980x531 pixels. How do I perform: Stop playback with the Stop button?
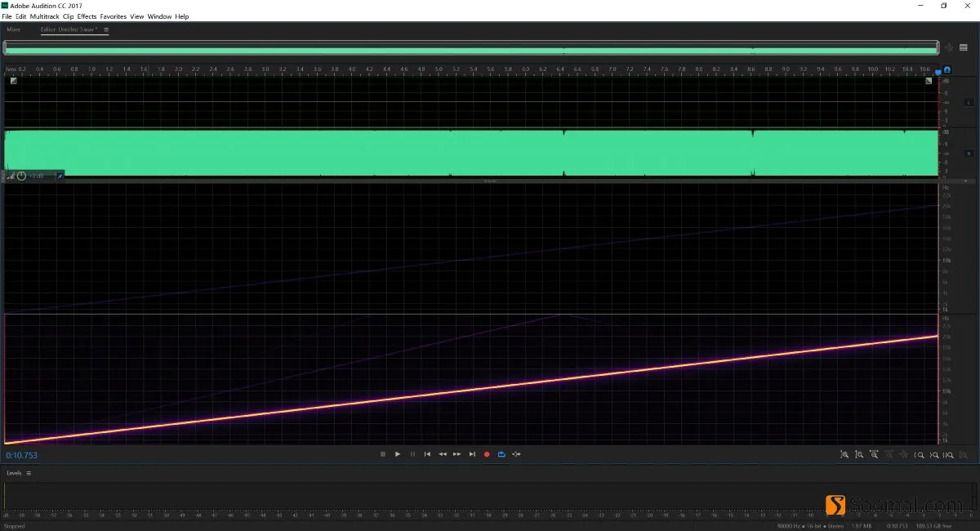tap(382, 454)
